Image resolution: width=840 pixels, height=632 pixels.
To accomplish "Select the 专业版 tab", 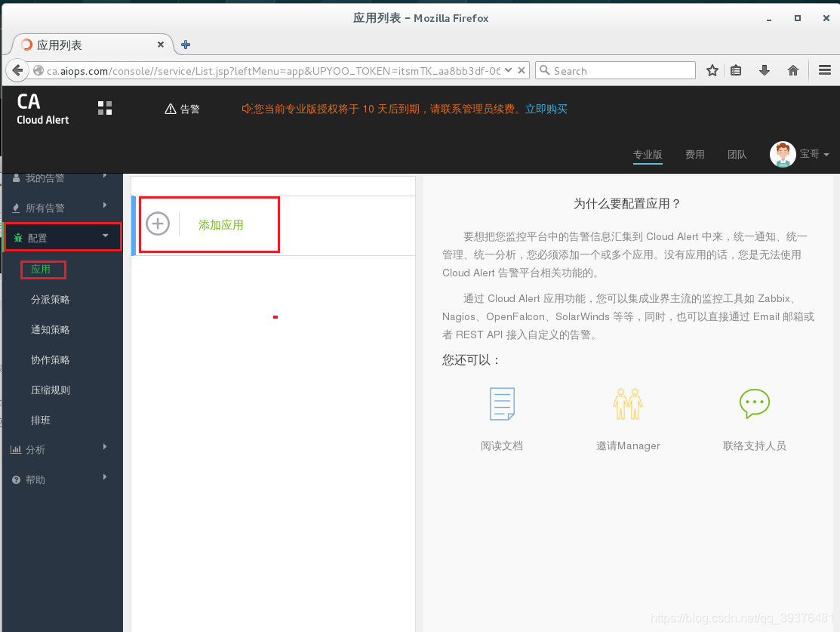I will 648,154.
